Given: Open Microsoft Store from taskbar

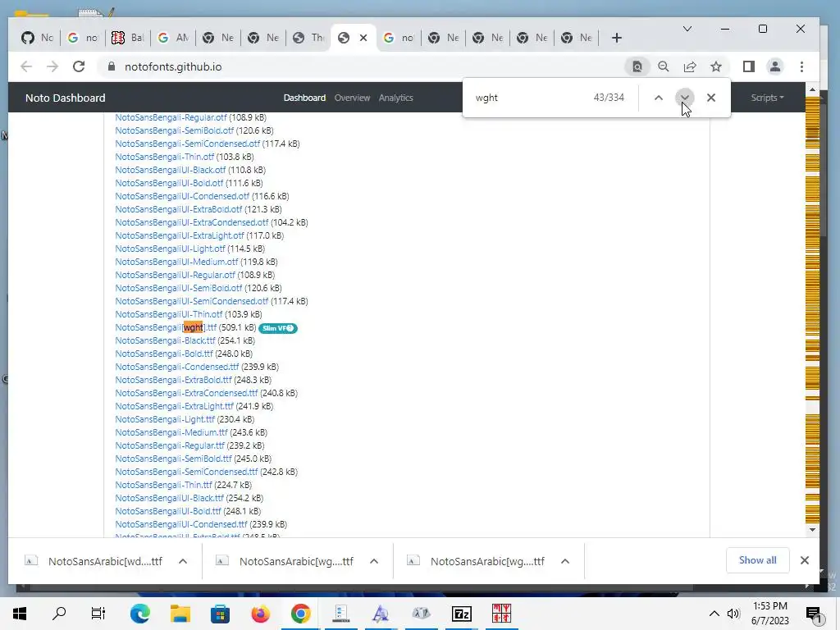Looking at the screenshot, I should 220,614.
